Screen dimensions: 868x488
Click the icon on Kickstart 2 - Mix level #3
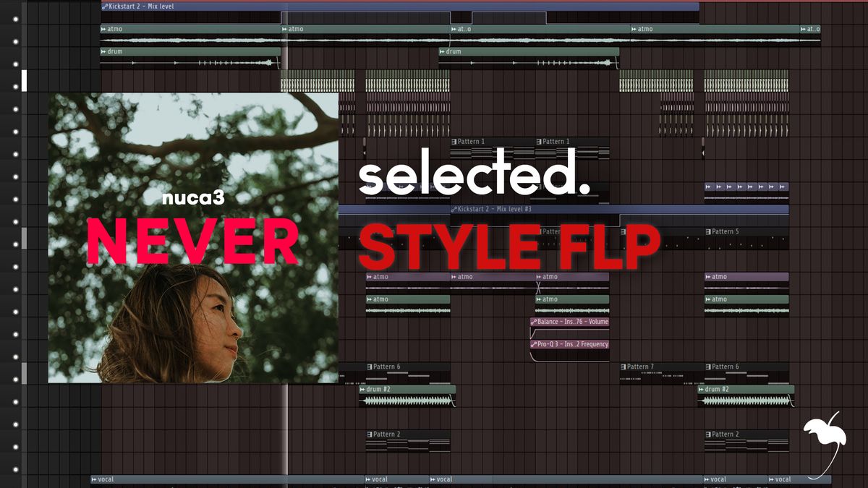click(454, 209)
